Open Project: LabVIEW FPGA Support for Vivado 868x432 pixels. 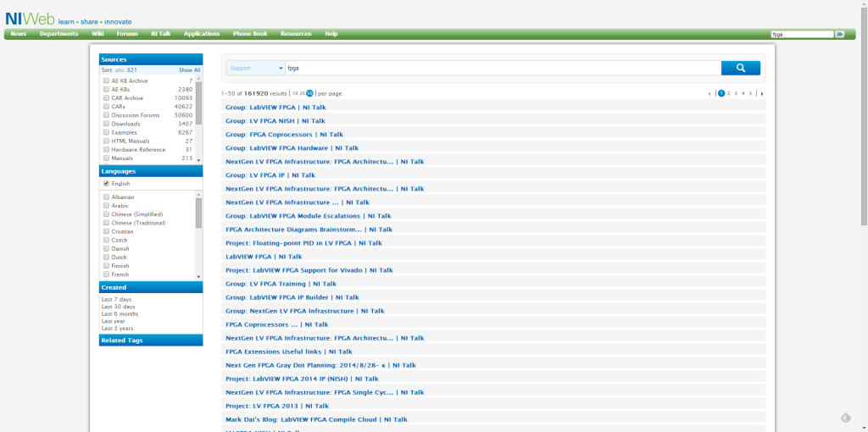pyautogui.click(x=309, y=270)
